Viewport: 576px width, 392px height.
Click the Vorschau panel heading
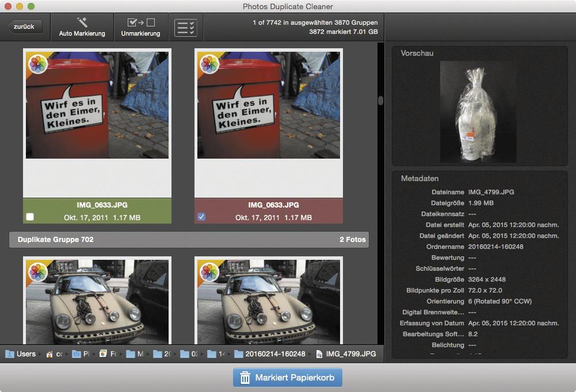pyautogui.click(x=417, y=53)
